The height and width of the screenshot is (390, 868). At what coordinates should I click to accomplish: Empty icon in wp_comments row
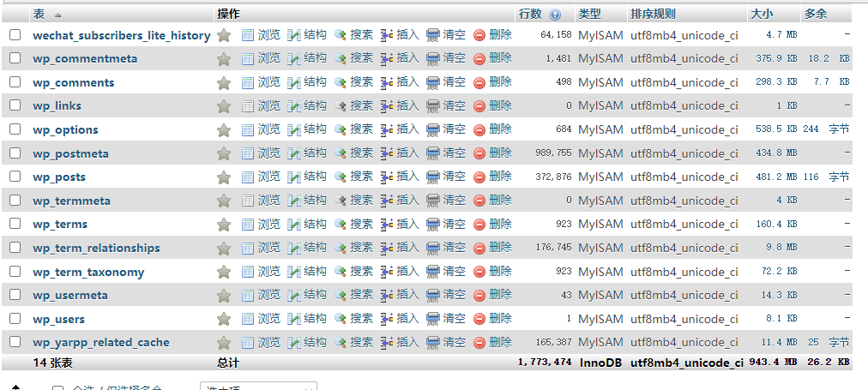click(433, 83)
